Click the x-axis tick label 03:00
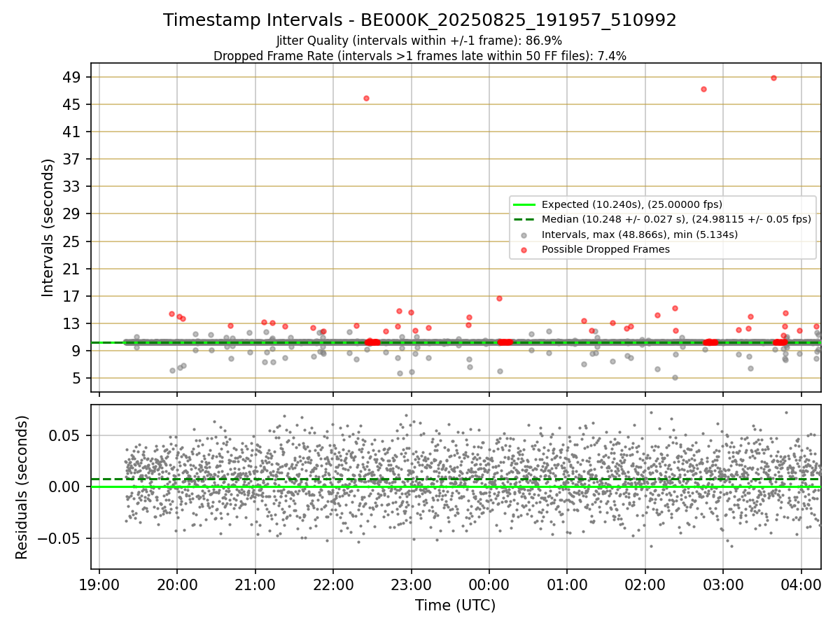Screen dimensions: 840x630 point(722,584)
